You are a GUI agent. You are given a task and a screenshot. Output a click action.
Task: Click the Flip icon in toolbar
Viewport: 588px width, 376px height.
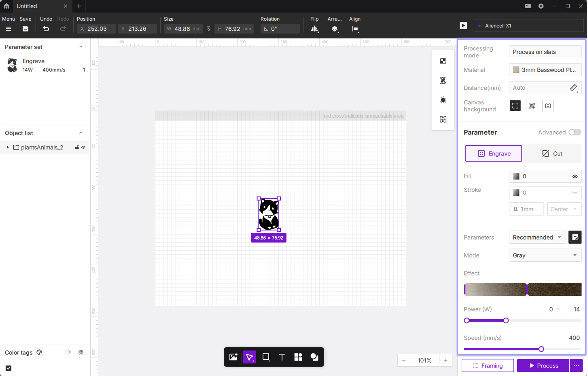314,29
